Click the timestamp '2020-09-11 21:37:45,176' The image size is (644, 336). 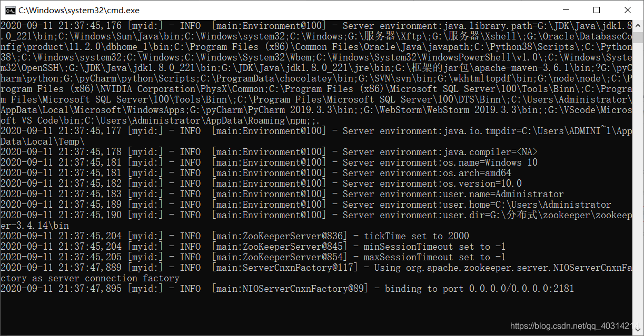click(x=61, y=26)
